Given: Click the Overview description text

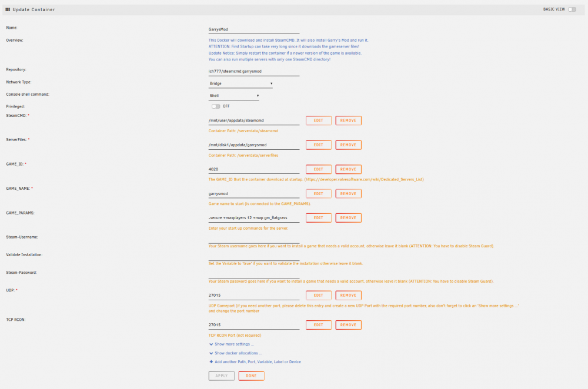Looking at the screenshot, I should point(288,50).
